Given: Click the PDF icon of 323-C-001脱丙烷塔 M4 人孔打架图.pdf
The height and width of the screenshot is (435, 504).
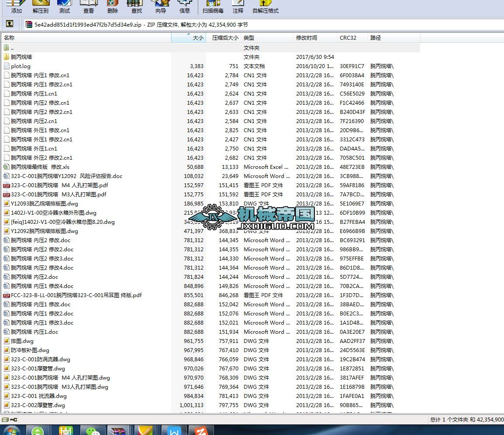Looking at the screenshot, I should tap(7, 185).
